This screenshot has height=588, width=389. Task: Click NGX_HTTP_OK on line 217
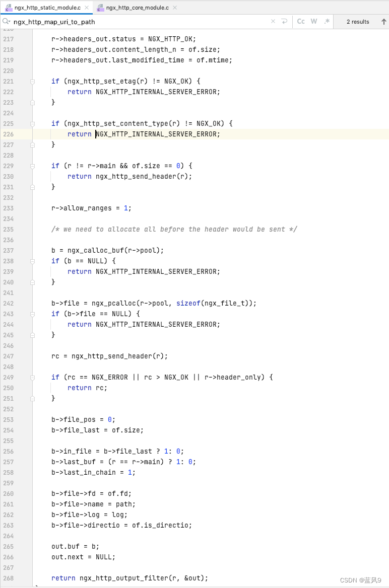click(170, 39)
